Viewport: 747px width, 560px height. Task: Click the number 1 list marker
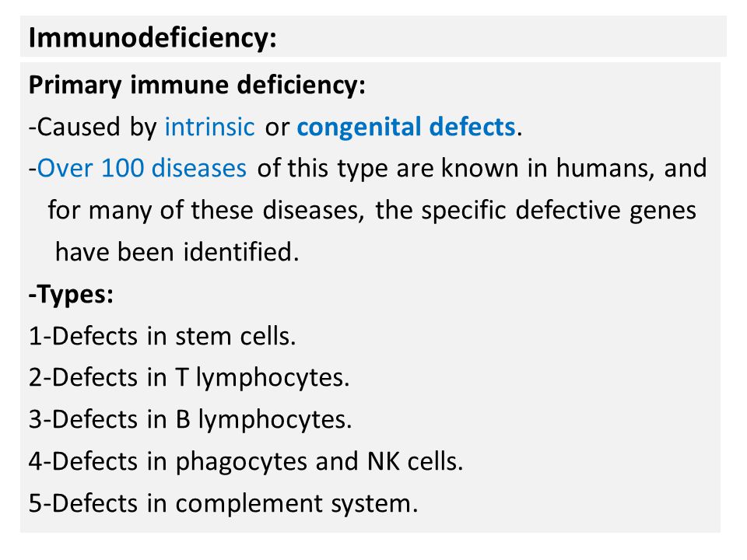click(x=35, y=336)
